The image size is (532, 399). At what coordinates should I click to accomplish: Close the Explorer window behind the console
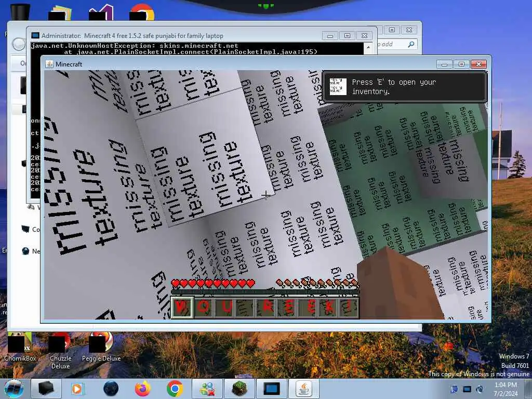tap(409, 30)
